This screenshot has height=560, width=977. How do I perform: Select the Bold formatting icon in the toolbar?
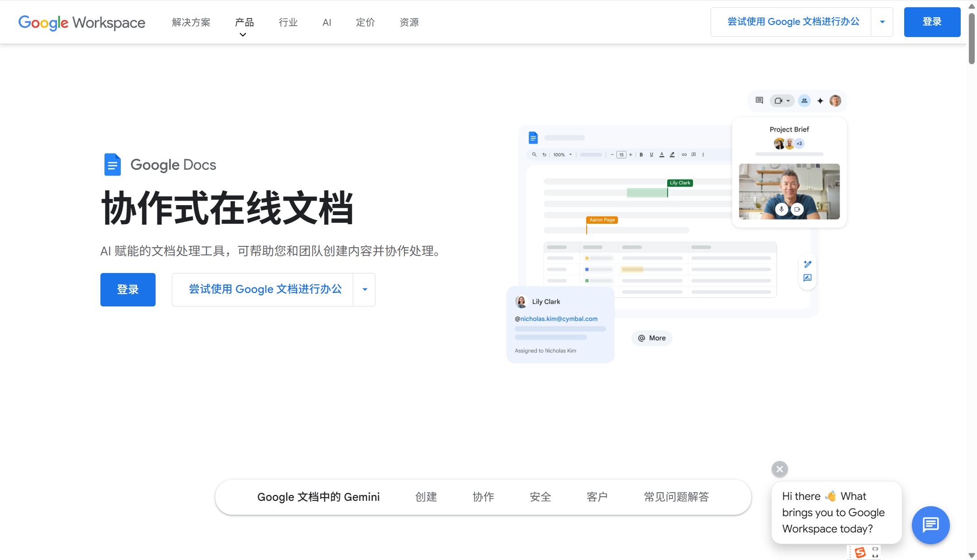tap(641, 154)
